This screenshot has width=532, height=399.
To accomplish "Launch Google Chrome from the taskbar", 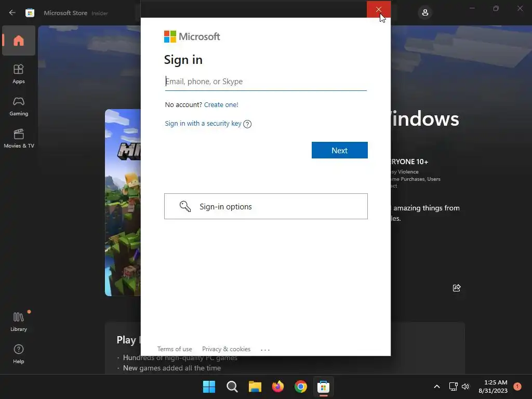I will (301, 387).
